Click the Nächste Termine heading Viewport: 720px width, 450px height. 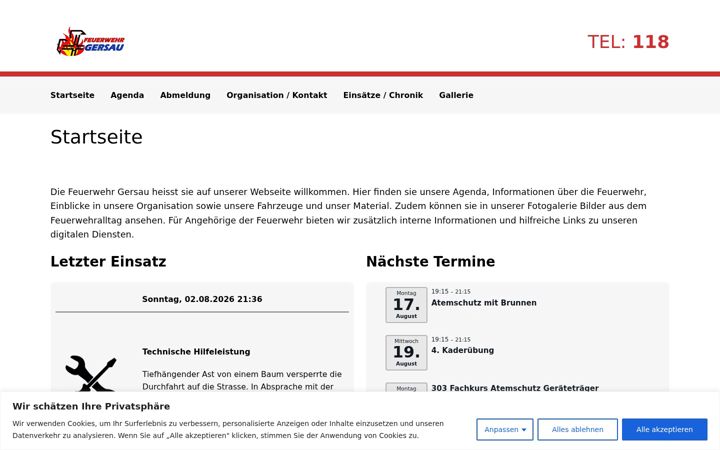pos(430,261)
